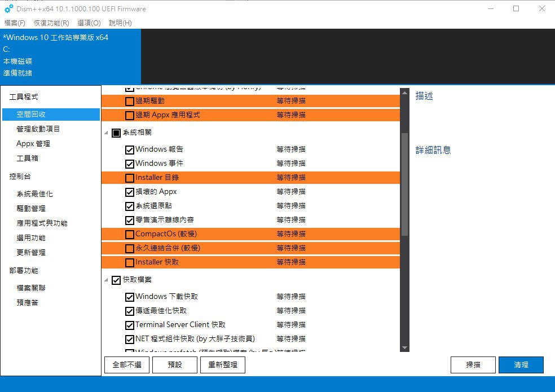Check the 過期 Appx 應用程式 checkbox
This screenshot has width=555, height=392.
(130, 116)
